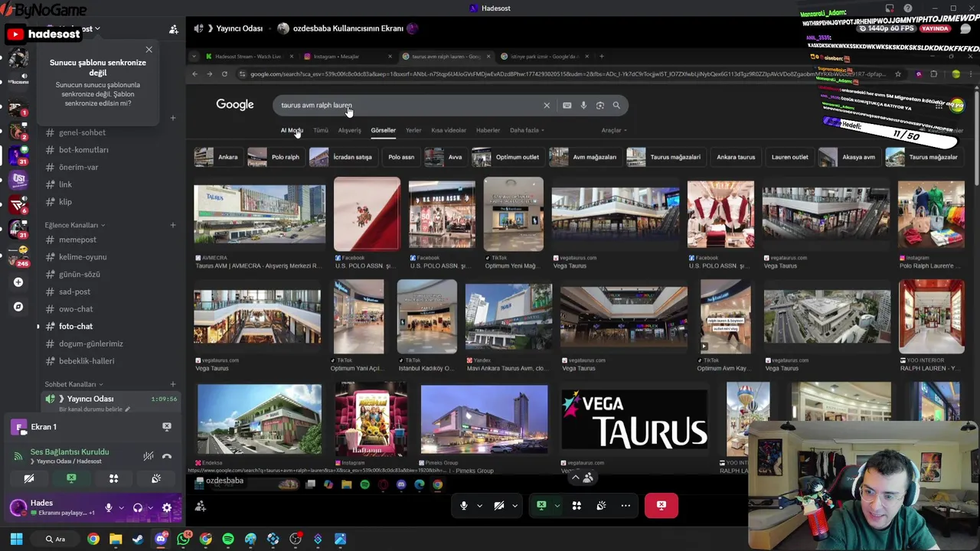Viewport: 980px width, 551px height.
Task: Click Google voice search microphone icon
Action: [x=583, y=106]
